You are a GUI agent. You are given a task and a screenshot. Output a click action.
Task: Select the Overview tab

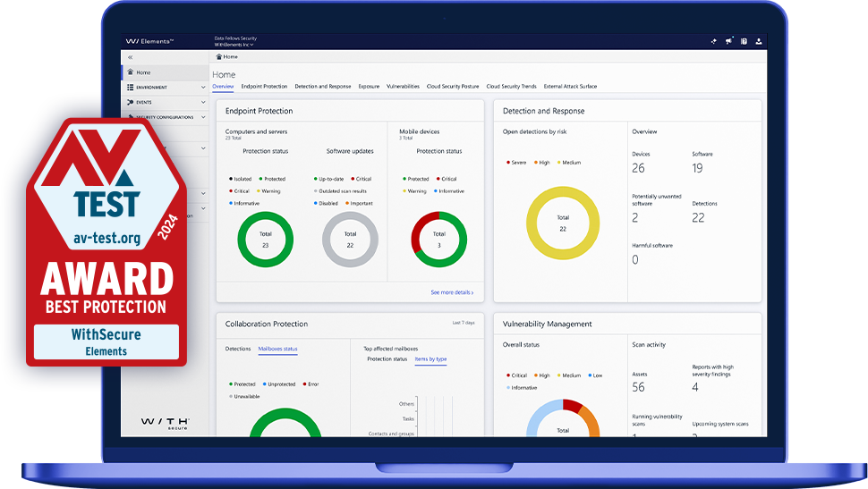223,87
